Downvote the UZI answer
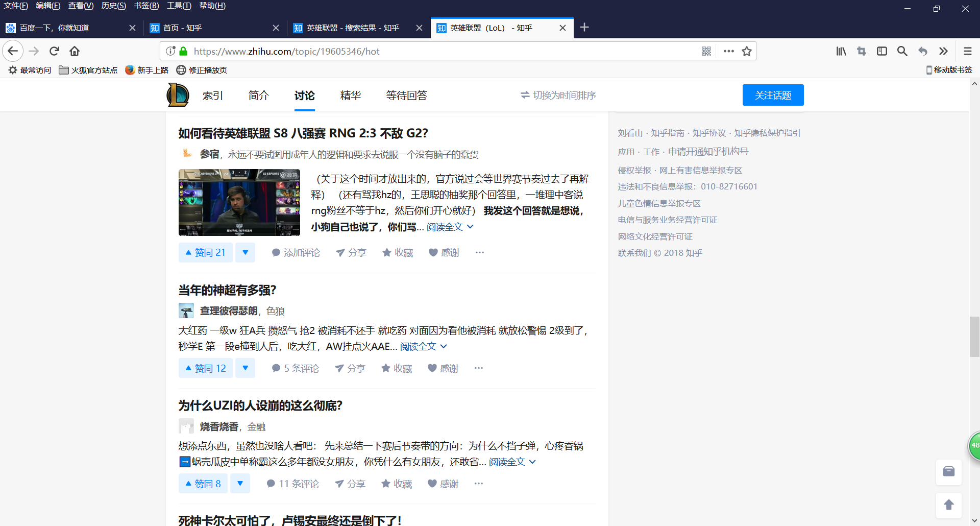 coord(240,484)
